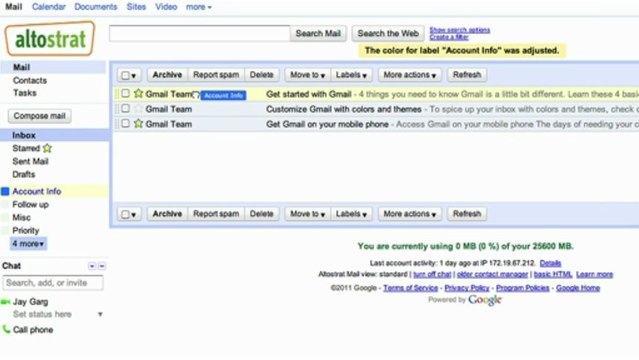Click the green phone icon for Call phone
This screenshot has width=639, height=360.
pyautogui.click(x=6, y=329)
